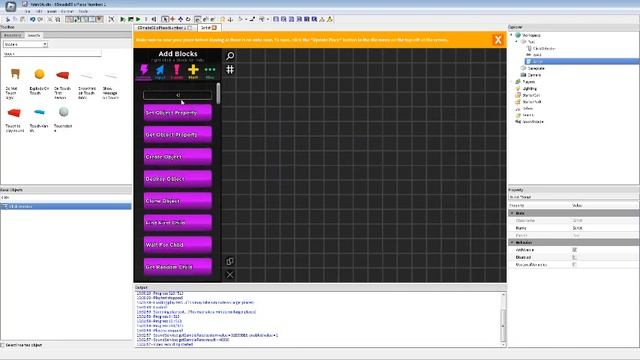Viewport: 640px width, 360px height.
Task: Click the Undo icon in toolbar
Action: pos(32,19)
